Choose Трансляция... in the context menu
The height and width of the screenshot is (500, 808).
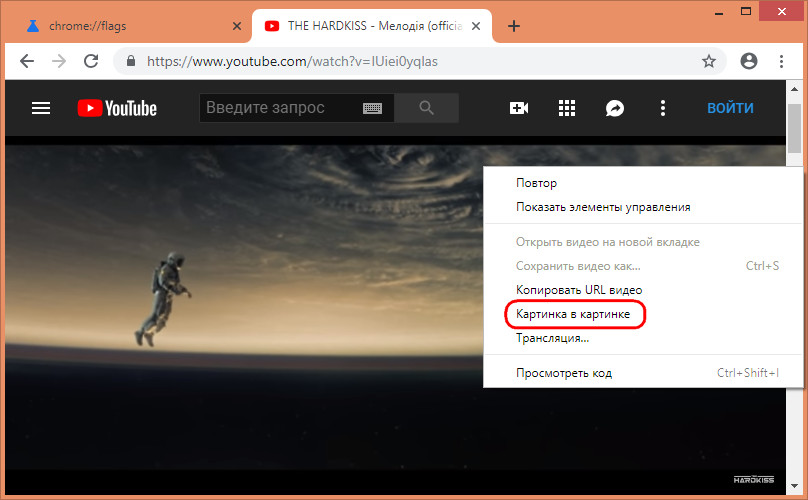[x=643, y=338]
